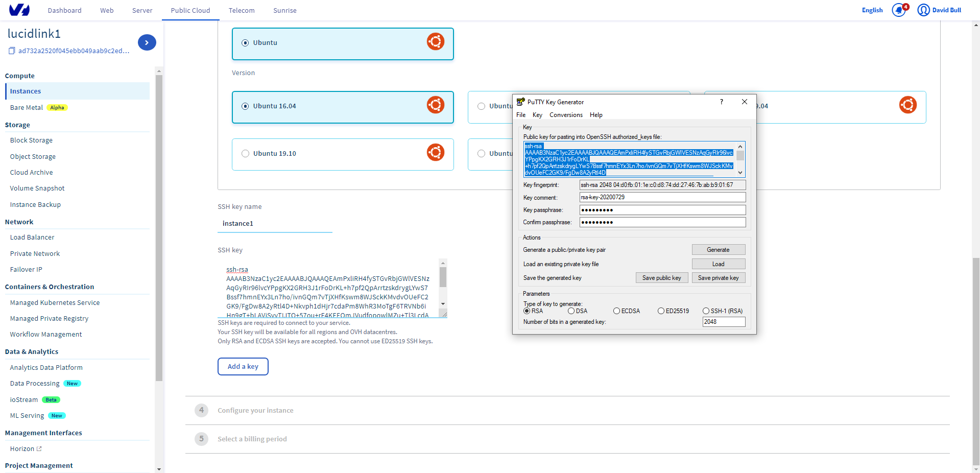The height and width of the screenshot is (473, 980).
Task: Choose SSH-1 (RSA) key type
Action: coord(706,311)
